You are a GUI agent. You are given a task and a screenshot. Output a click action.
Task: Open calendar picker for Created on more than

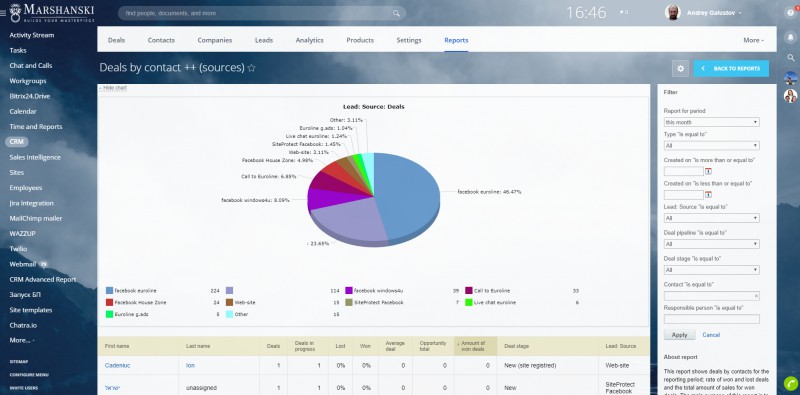pyautogui.click(x=708, y=171)
